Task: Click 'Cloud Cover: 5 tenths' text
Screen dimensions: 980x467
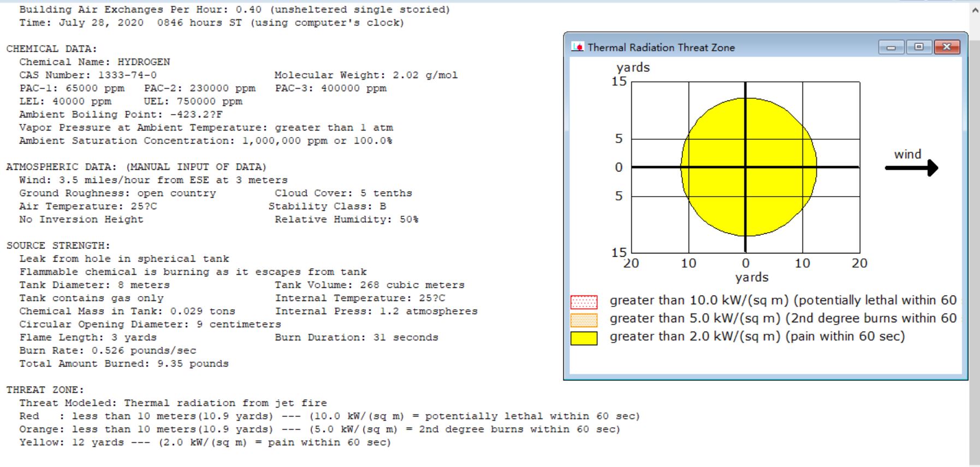Action: tap(343, 193)
